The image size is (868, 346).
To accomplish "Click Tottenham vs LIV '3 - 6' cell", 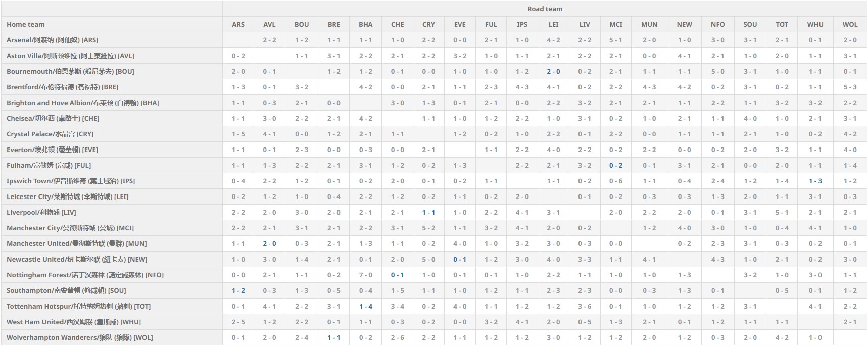I will tap(585, 306).
